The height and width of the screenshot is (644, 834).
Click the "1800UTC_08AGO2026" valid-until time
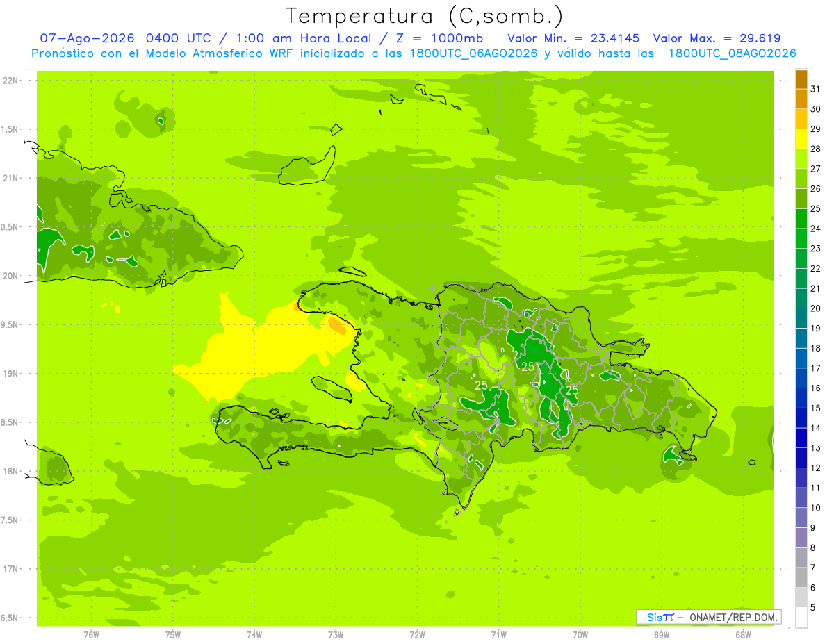point(732,53)
